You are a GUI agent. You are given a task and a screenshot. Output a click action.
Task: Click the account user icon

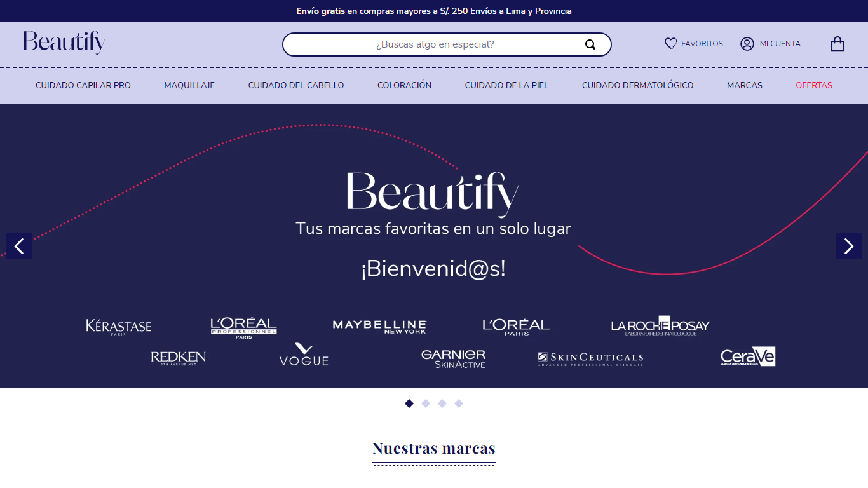747,44
